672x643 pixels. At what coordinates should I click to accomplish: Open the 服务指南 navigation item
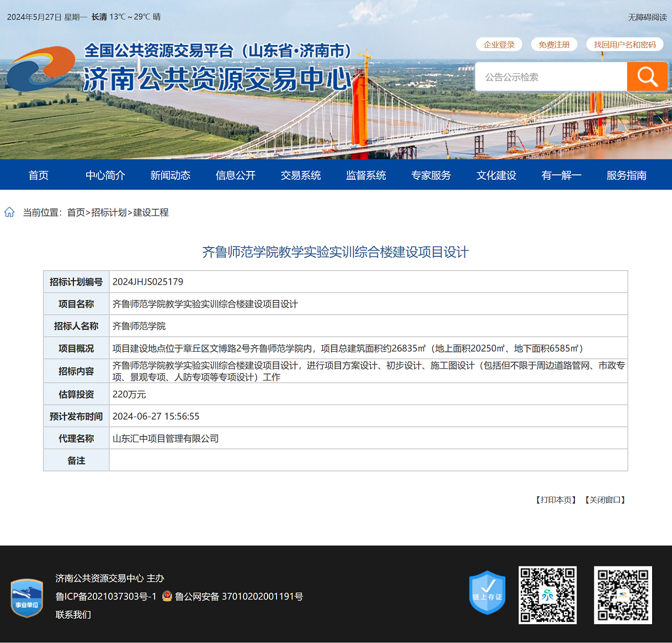pos(626,175)
